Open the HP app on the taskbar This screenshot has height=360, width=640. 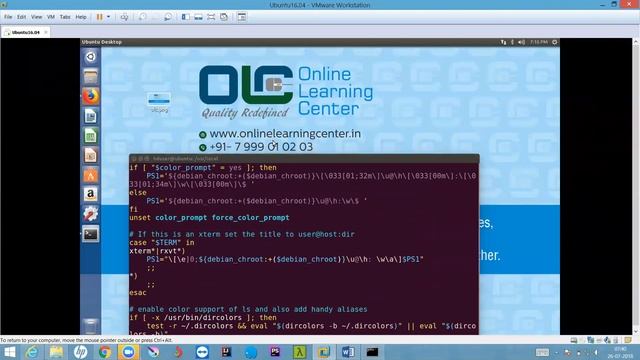pyautogui.click(x=80, y=352)
